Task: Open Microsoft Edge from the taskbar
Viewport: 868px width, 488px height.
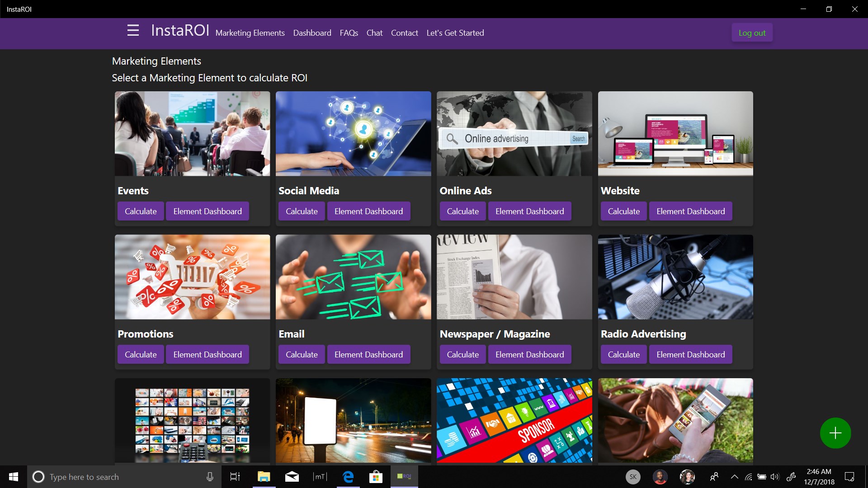Action: pos(348,477)
